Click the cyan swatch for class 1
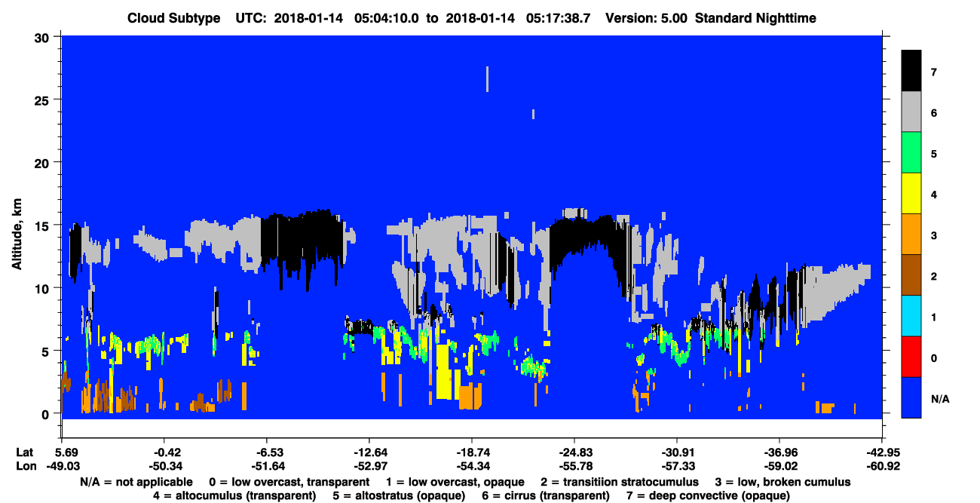The width and height of the screenshot is (980, 503). (x=911, y=316)
